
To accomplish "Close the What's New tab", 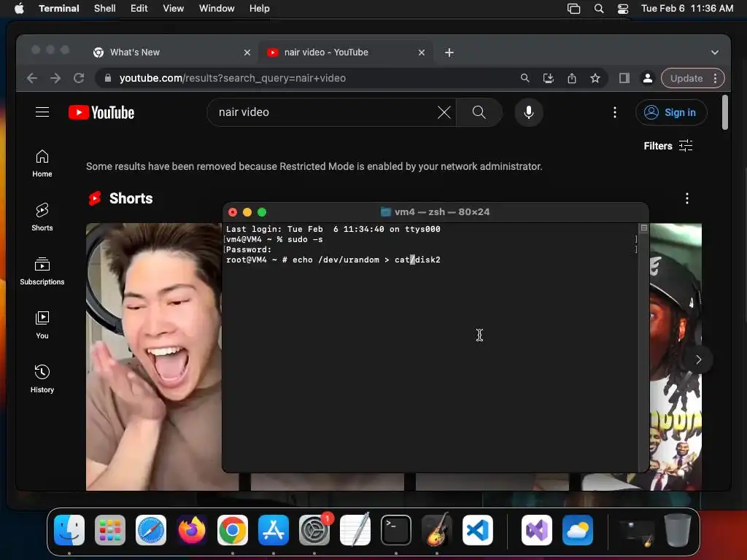I will pyautogui.click(x=247, y=52).
